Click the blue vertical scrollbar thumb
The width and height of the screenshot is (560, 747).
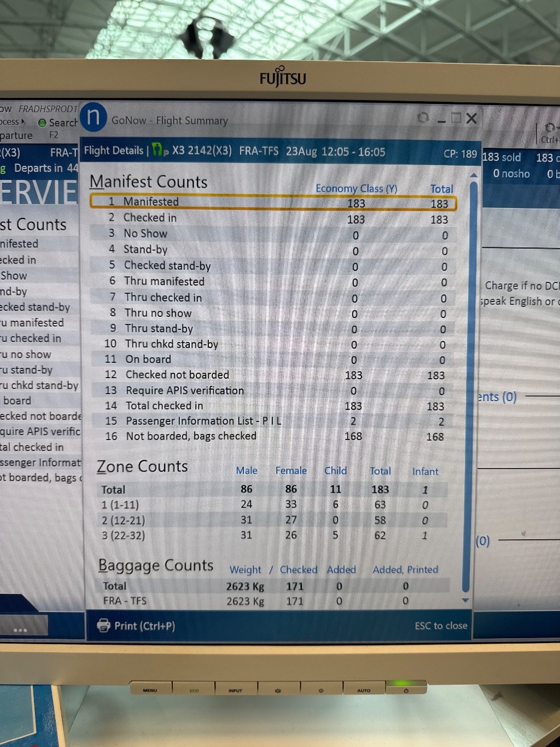(474, 383)
